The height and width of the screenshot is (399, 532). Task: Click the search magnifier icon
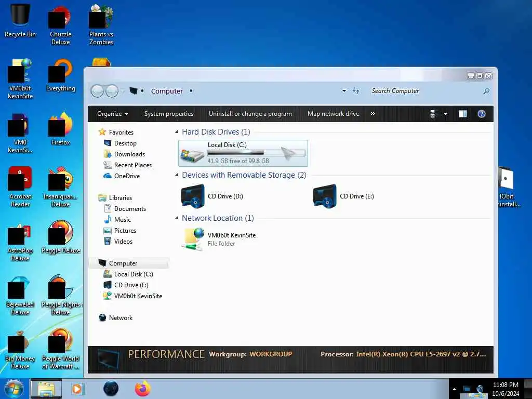click(486, 91)
